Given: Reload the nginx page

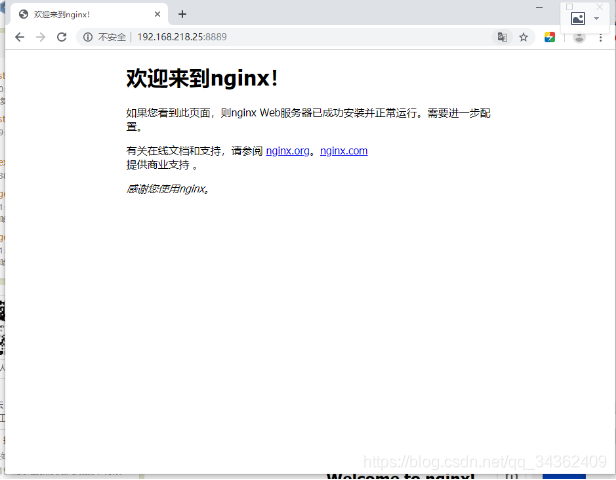Looking at the screenshot, I should pyautogui.click(x=62, y=37).
